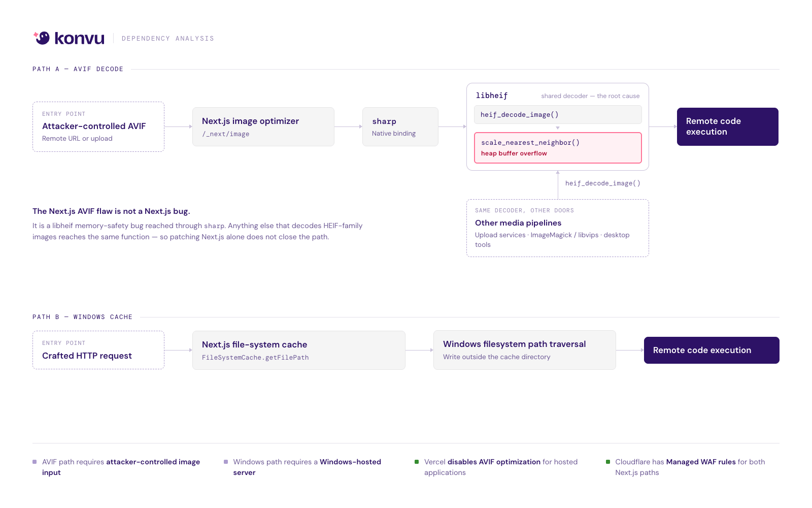
Task: Select the "Windows filesystem path traversal" node
Action: pos(525,350)
